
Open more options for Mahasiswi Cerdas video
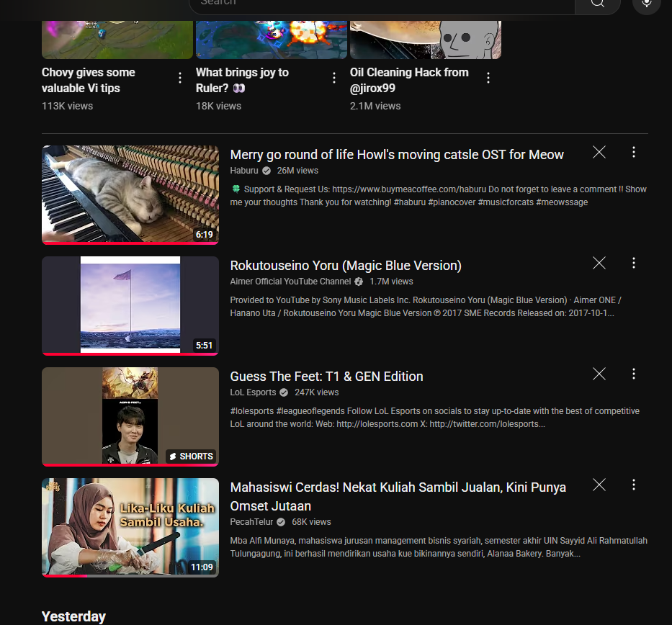(634, 485)
